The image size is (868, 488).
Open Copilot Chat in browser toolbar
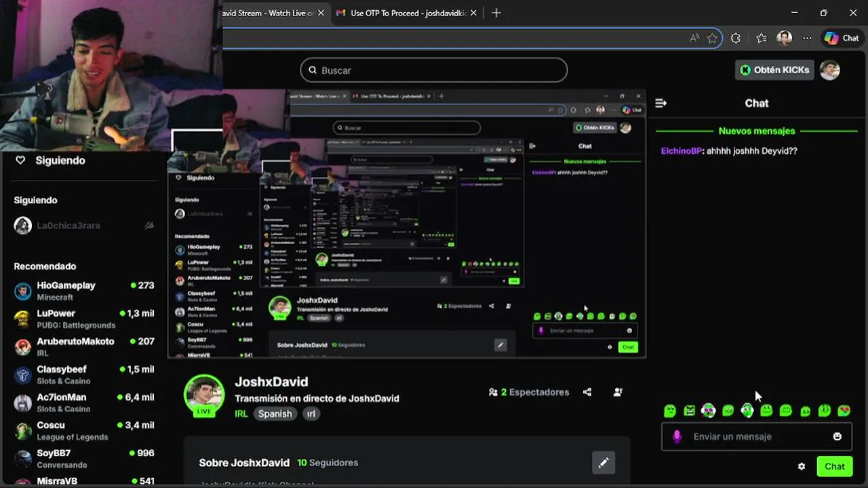tap(842, 39)
